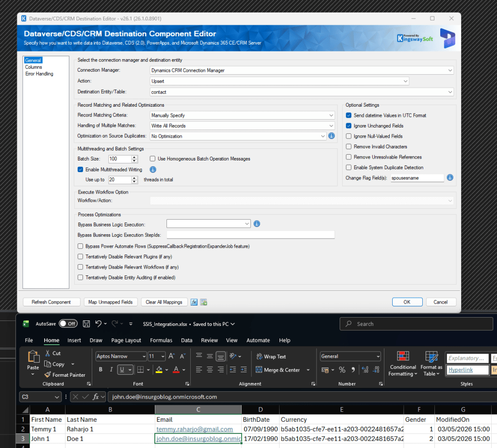Click the Clear All Mappings button

(164, 302)
